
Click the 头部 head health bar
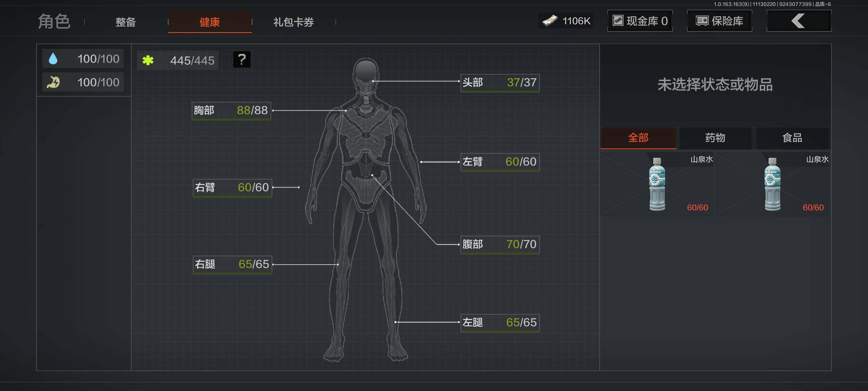499,83
